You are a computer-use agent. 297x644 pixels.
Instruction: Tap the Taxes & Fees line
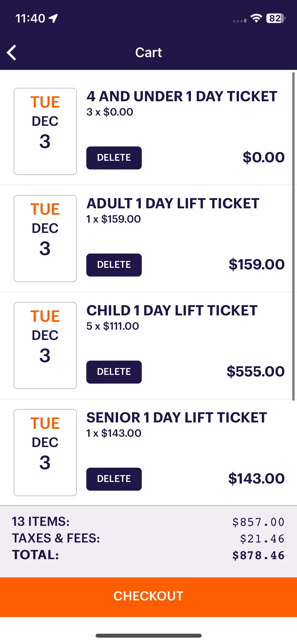148,539
